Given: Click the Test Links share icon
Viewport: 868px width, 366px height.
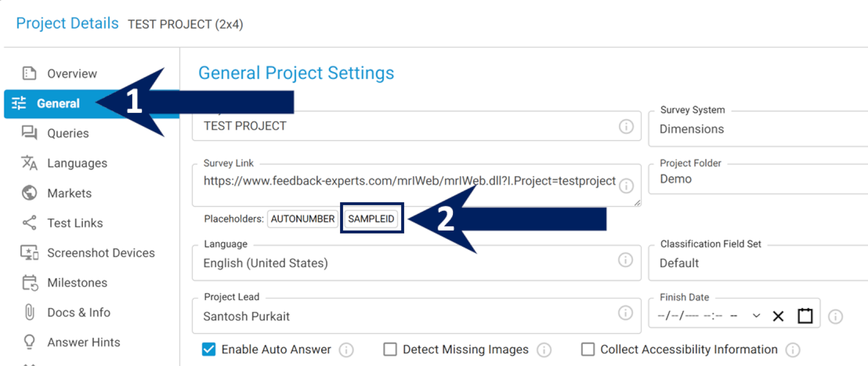Looking at the screenshot, I should point(29,223).
